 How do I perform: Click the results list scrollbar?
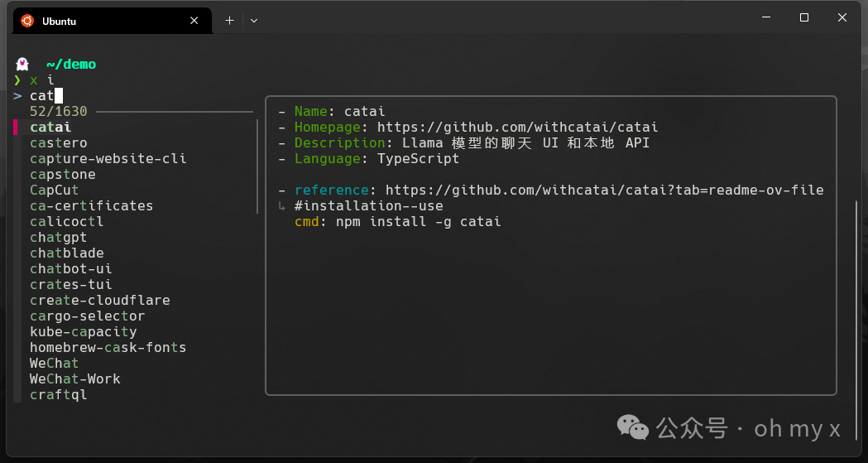(x=257, y=166)
